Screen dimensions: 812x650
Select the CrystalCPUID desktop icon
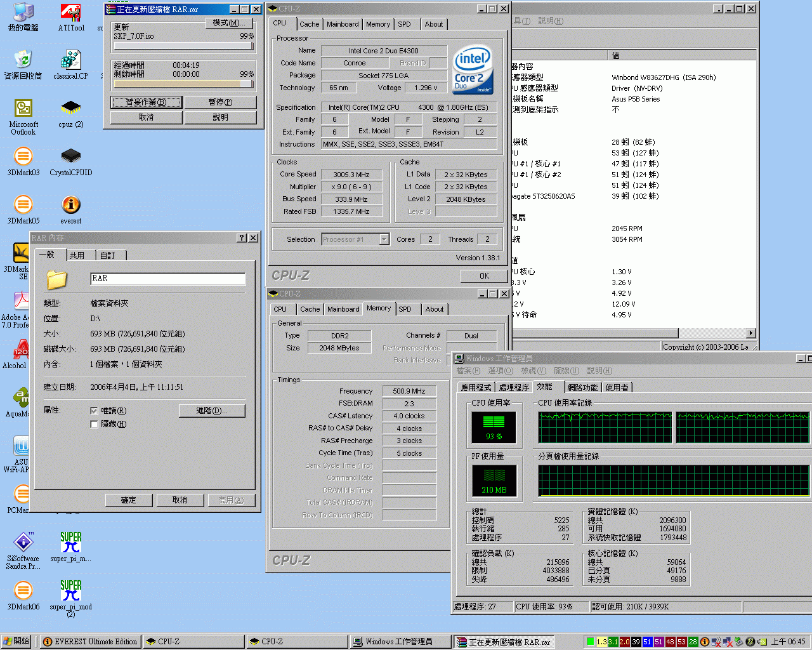(71, 161)
